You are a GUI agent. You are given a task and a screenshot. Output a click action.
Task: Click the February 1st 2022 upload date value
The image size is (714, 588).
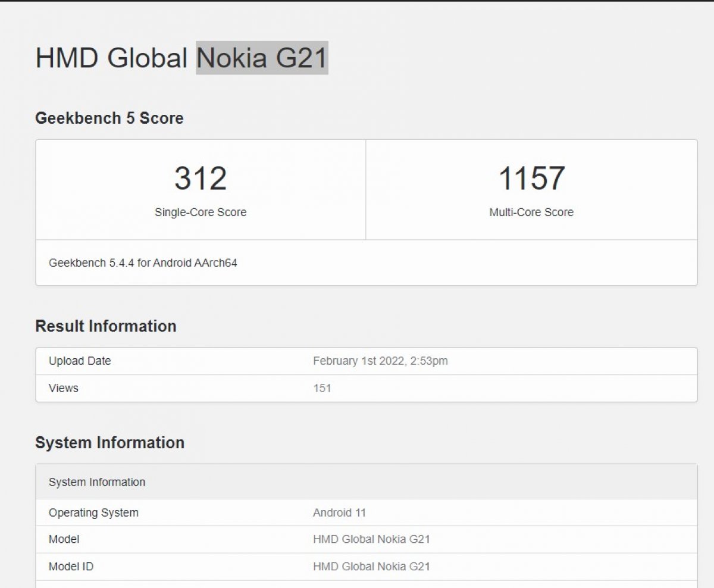(381, 361)
